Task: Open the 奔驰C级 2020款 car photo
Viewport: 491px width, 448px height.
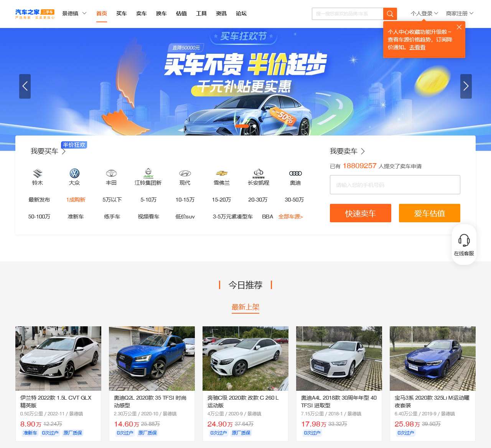Action: click(245, 359)
